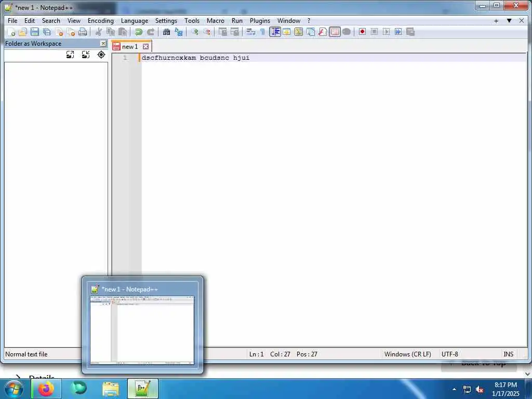This screenshot has height=399, width=532.
Task: Collapse all folders in the workspace panel
Action: [86, 55]
